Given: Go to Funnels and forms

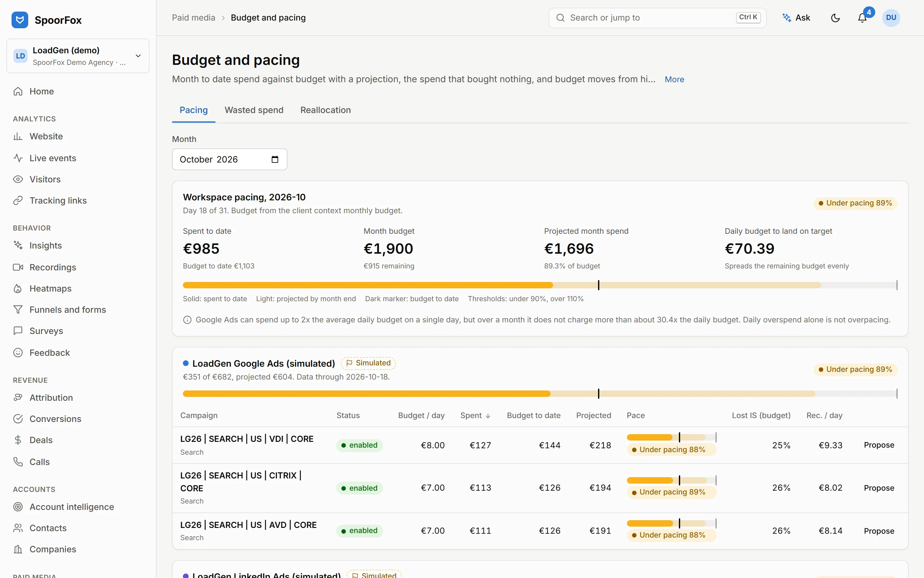Looking at the screenshot, I should (78, 310).
